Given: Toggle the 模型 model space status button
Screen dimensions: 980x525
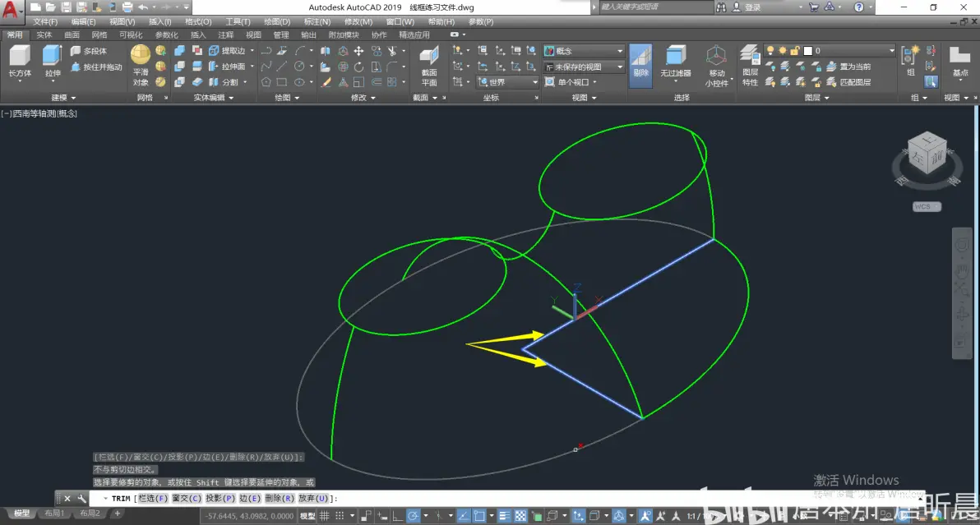Looking at the screenshot, I should (x=307, y=516).
